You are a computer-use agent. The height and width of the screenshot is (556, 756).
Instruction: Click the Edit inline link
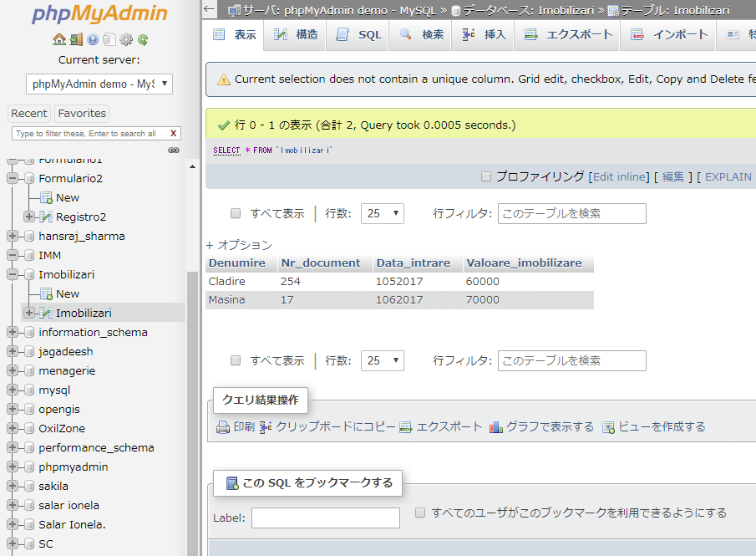(618, 176)
